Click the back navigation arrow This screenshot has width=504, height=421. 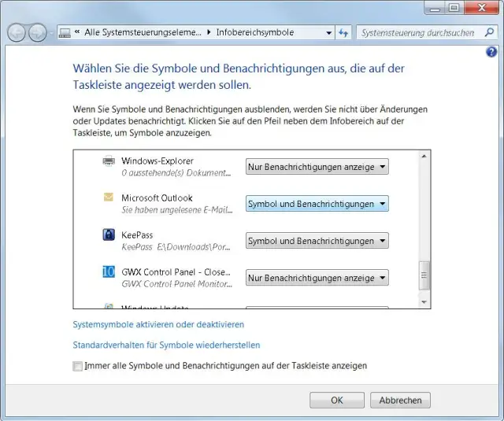click(x=16, y=33)
